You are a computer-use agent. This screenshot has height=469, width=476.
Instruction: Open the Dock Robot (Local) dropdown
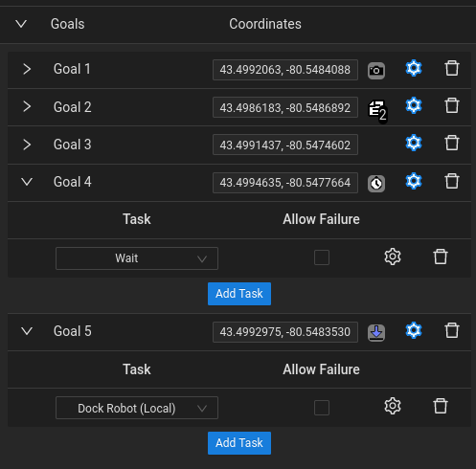pos(137,408)
